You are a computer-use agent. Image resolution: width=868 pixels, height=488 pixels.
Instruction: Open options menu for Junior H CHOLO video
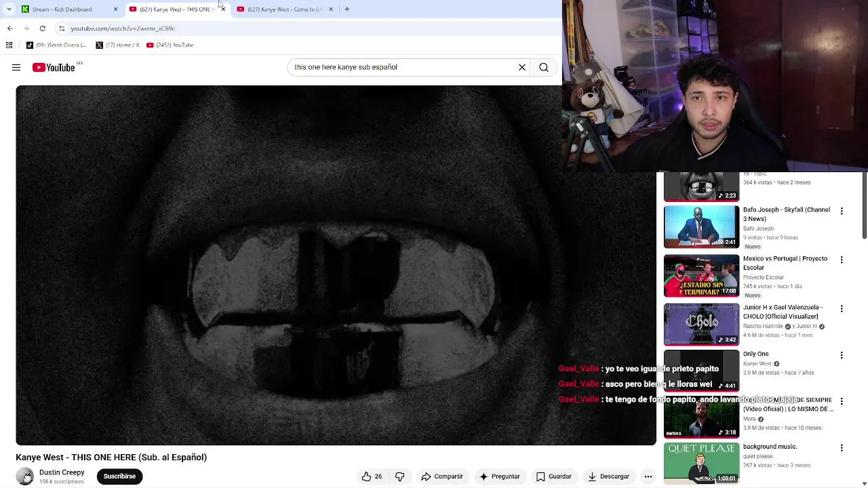click(842, 309)
